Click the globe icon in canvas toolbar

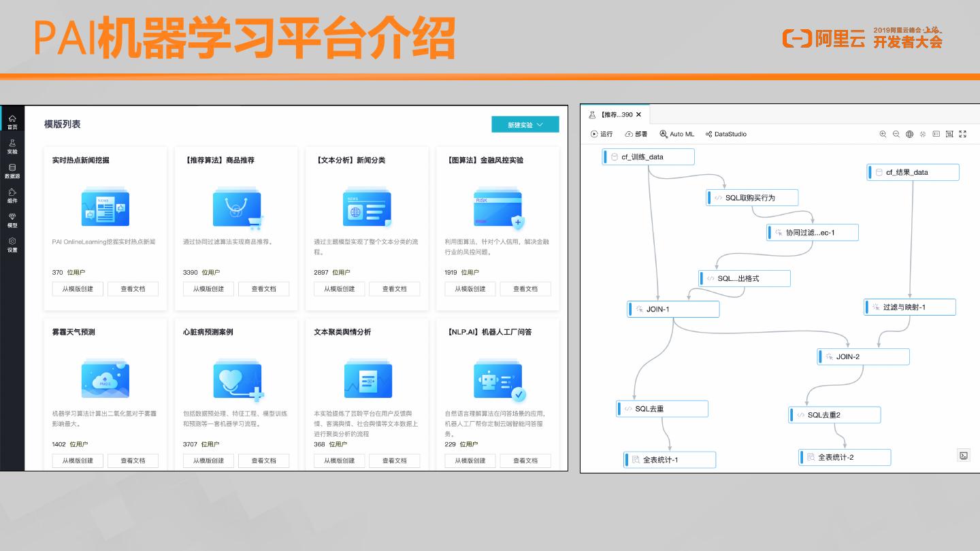point(909,134)
